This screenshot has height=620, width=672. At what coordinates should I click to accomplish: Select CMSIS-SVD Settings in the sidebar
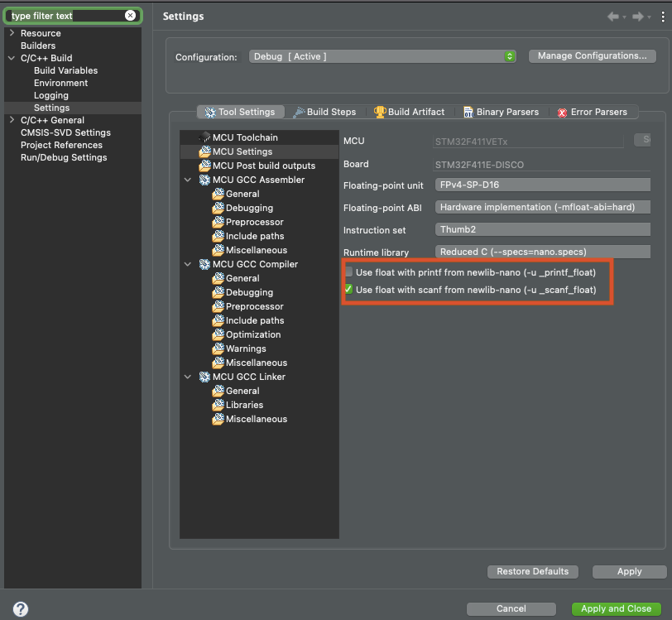(65, 132)
